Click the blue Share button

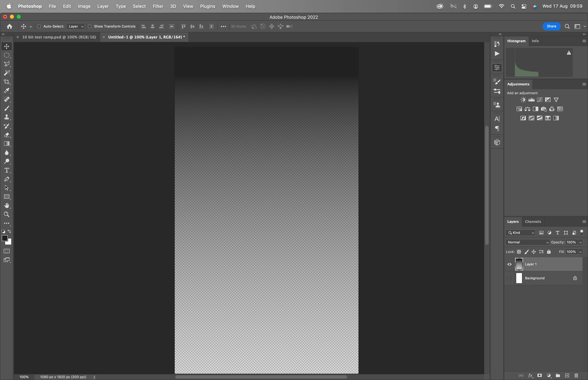click(x=551, y=26)
